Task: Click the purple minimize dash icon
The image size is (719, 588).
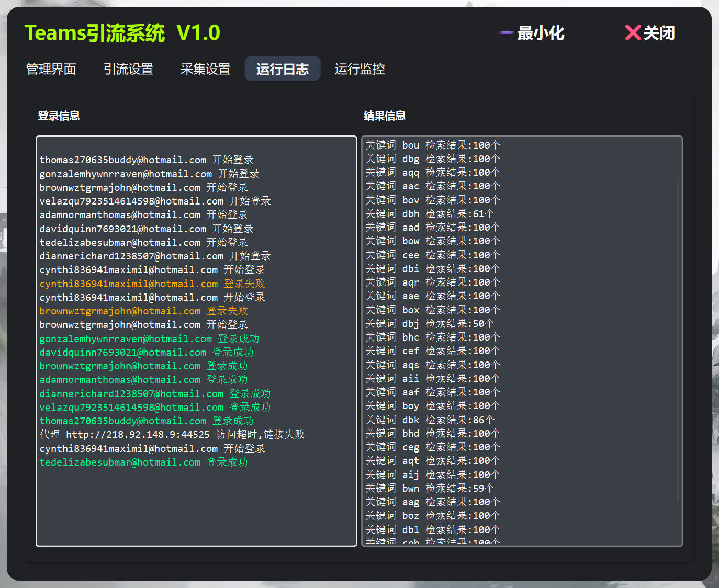Action: (x=505, y=32)
